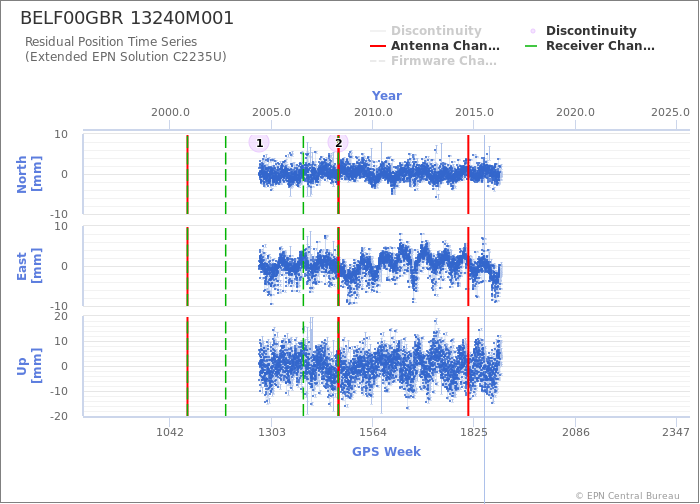The width and height of the screenshot is (700, 504).
Task: Click the 2020.0 Year axis label
Action: 575,112
